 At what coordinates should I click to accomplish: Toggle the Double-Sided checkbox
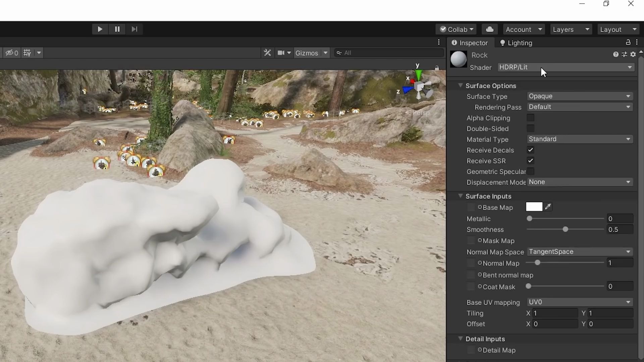pos(530,128)
